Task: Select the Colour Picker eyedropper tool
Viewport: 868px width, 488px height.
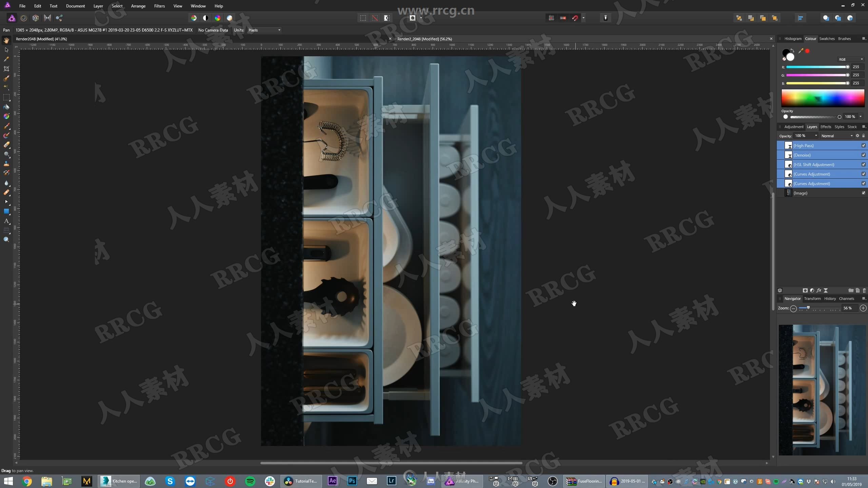Action: pos(6,59)
